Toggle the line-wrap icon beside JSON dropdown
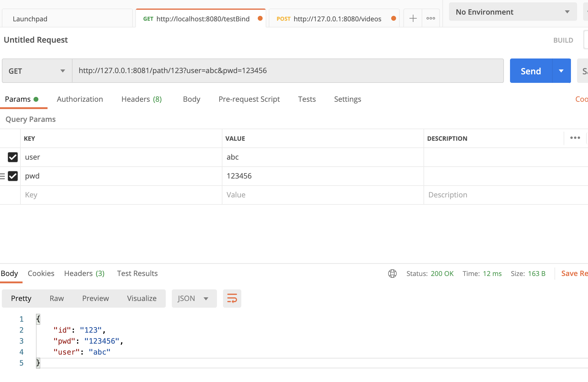 [x=232, y=299]
